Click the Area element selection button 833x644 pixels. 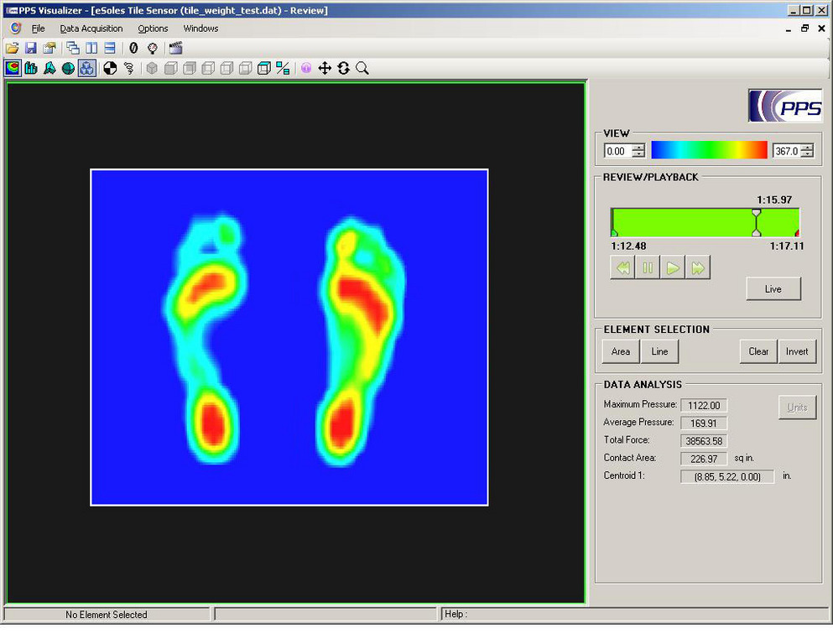621,351
